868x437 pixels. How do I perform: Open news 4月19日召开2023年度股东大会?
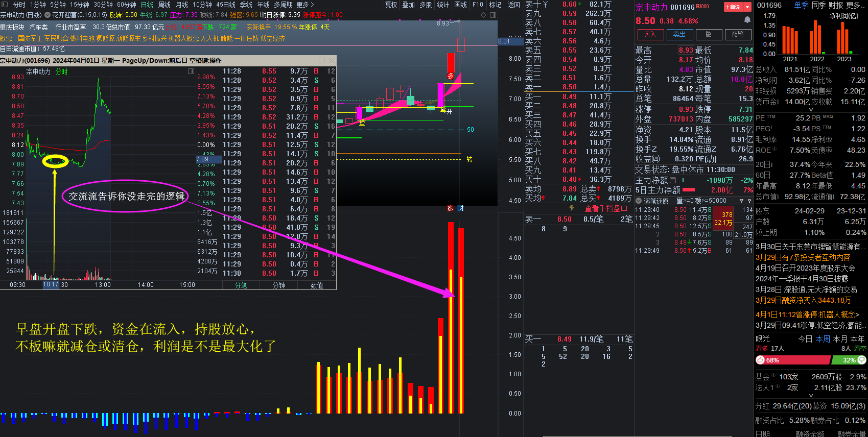(805, 268)
